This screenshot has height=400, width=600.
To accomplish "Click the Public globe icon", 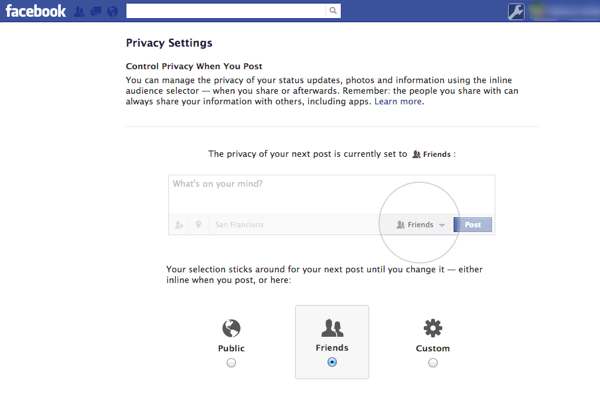I will tap(231, 328).
